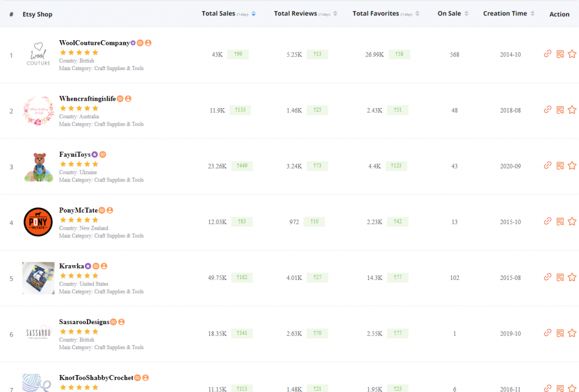
Task: Click the orange shop badge beside SassarooDesigns
Action: click(113, 322)
